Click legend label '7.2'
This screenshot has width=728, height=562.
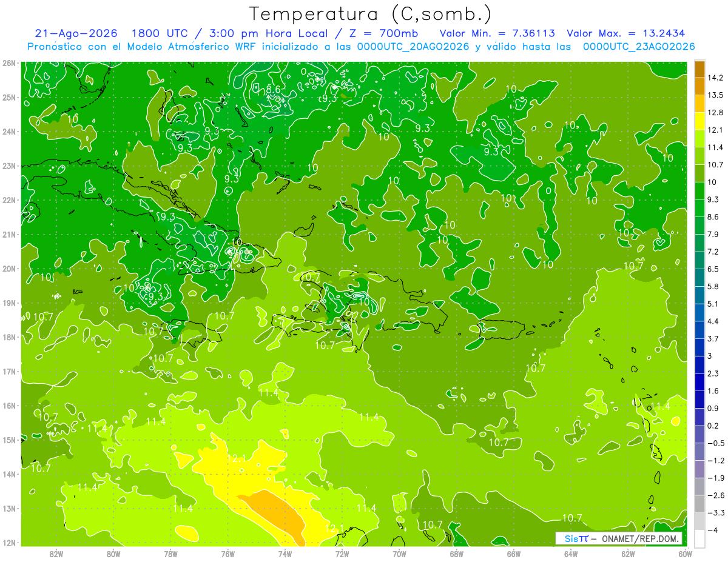click(x=713, y=252)
